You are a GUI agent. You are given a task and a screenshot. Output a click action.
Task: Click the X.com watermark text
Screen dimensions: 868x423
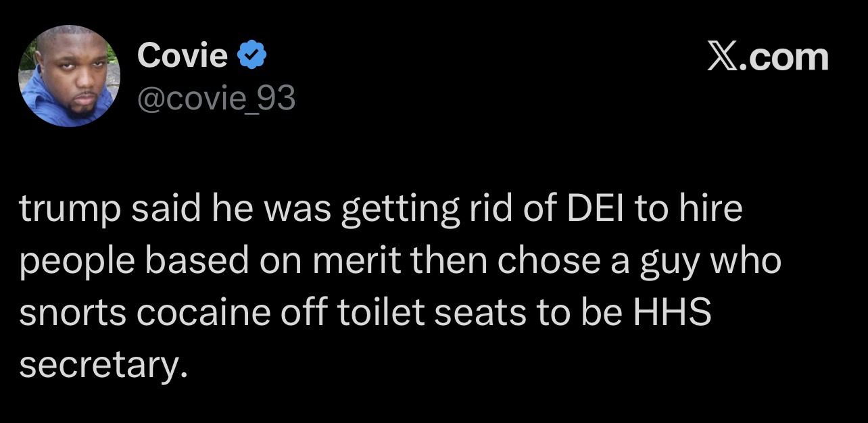767,57
